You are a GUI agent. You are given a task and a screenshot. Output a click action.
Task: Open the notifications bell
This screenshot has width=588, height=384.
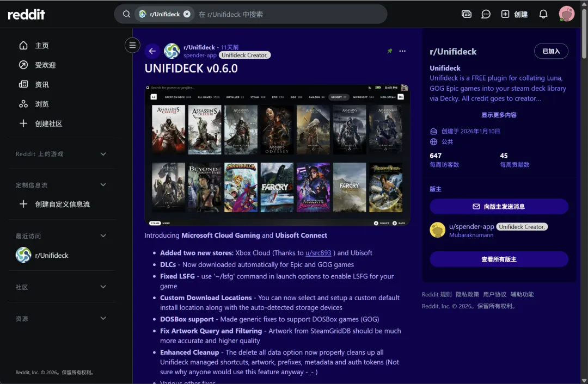tap(543, 14)
